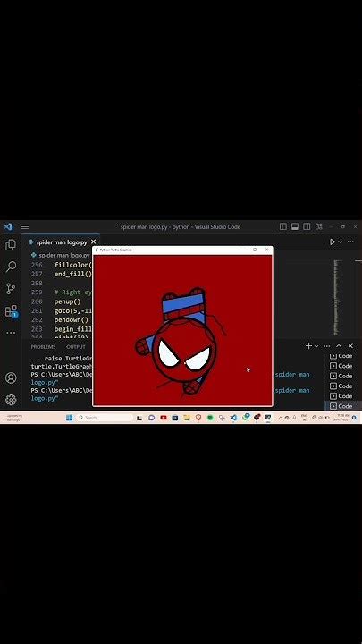Screen dimensions: 362x644
Task: Switch to the OUTPUT panel tab
Action: click(x=76, y=347)
